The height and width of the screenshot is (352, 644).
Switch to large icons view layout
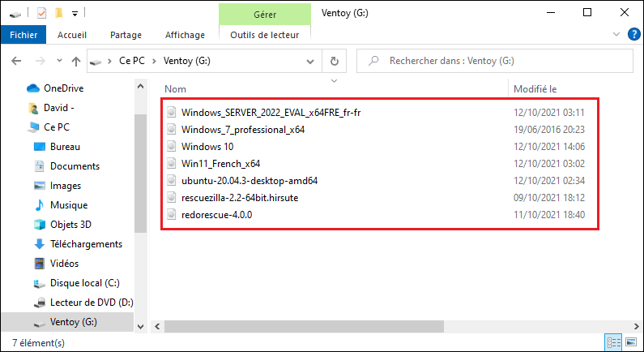(x=630, y=343)
